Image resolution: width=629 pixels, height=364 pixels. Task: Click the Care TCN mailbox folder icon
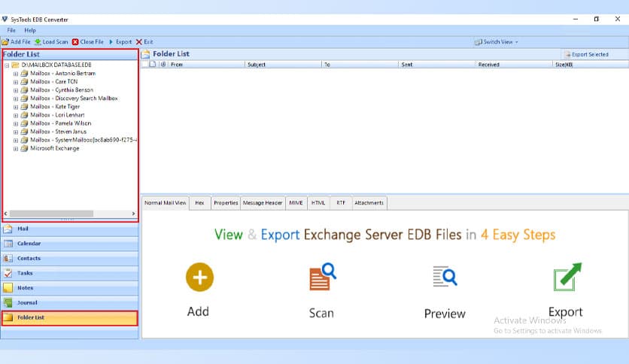(24, 81)
